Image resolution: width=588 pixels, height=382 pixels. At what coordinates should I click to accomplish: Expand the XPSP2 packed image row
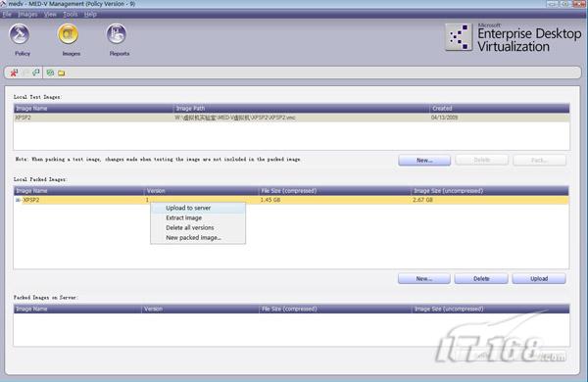(18, 200)
